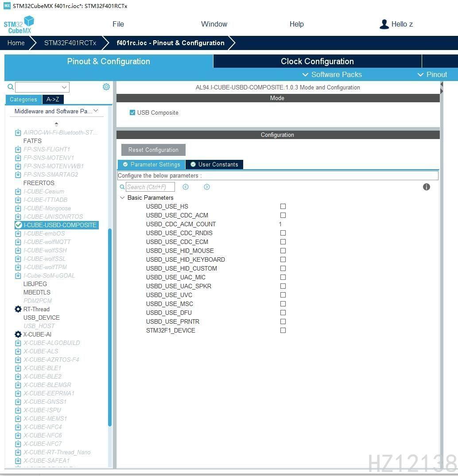The height and width of the screenshot is (476, 458).
Task: Click the Reset Configuration button
Action: click(x=153, y=150)
